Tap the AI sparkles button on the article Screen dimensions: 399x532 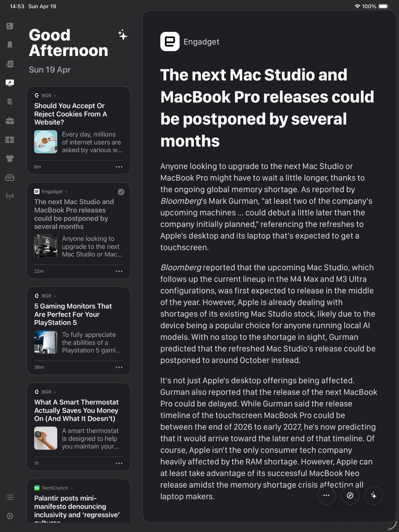coord(374,496)
